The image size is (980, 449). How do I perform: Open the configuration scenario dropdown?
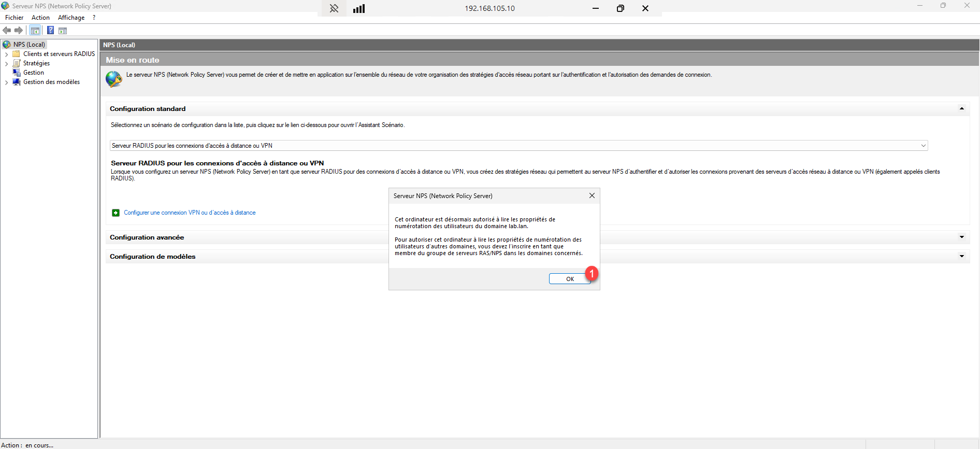point(923,146)
